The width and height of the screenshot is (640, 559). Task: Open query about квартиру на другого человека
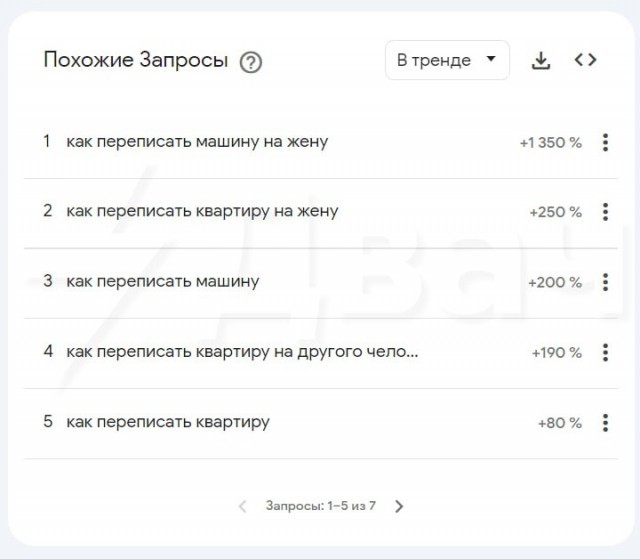click(242, 352)
